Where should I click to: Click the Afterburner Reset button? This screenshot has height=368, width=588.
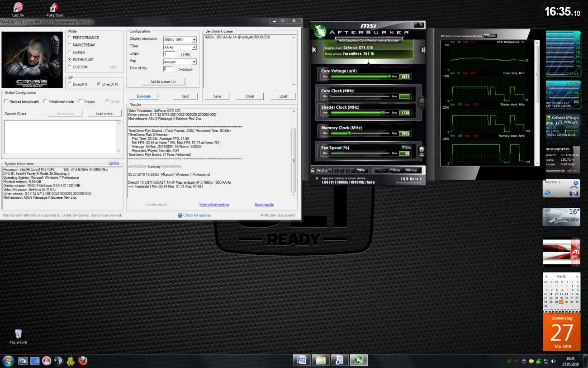[396, 170]
